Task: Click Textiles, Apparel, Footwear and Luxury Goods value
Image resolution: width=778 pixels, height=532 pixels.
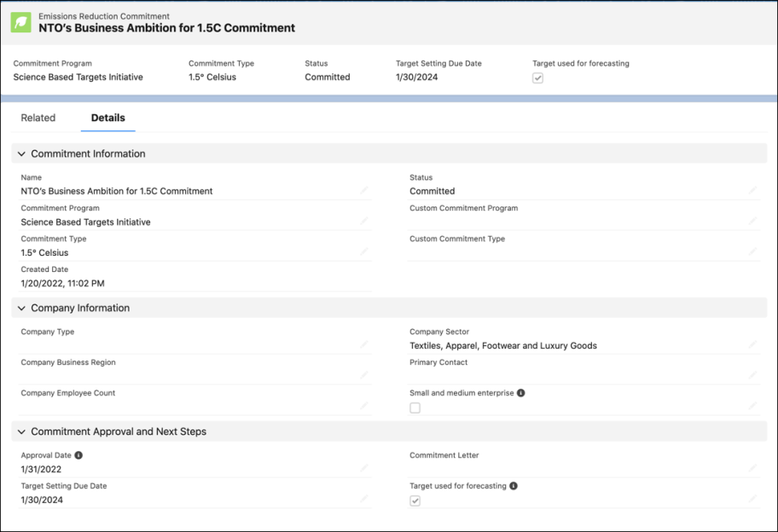Action: pyautogui.click(x=503, y=345)
